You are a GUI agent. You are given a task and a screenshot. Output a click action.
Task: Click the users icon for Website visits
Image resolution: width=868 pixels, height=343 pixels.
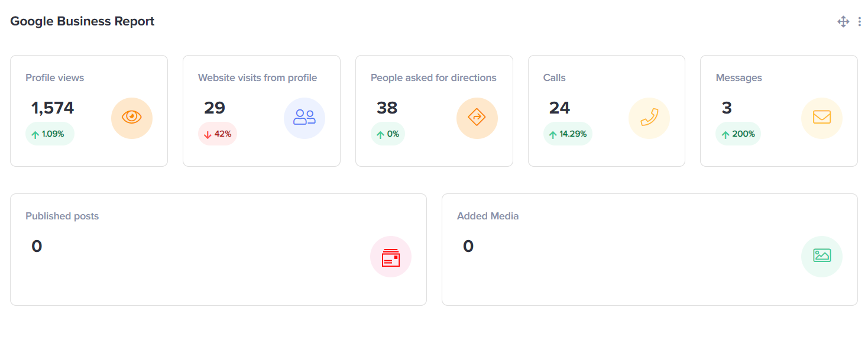305,118
